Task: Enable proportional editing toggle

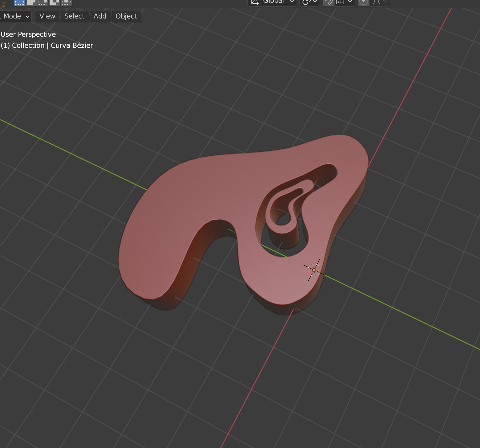Action: pos(364,2)
